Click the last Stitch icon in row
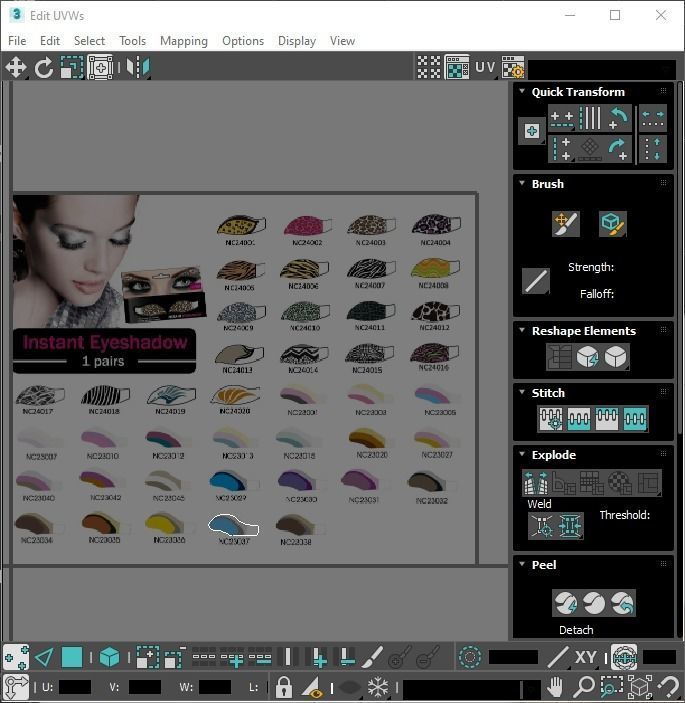 pos(635,419)
